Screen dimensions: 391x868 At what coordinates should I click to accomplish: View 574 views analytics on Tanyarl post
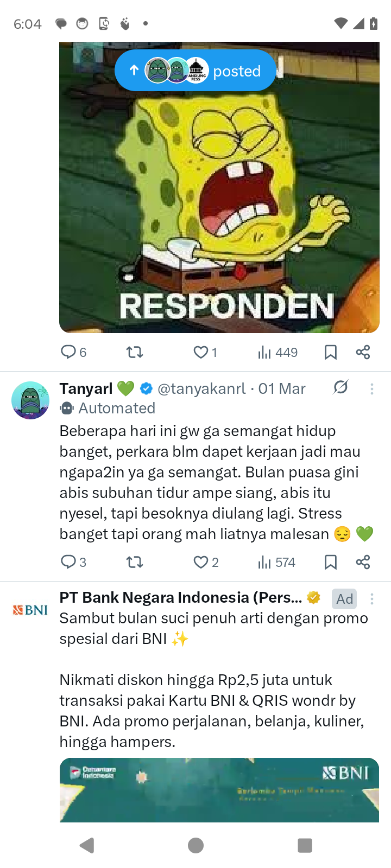tap(276, 562)
